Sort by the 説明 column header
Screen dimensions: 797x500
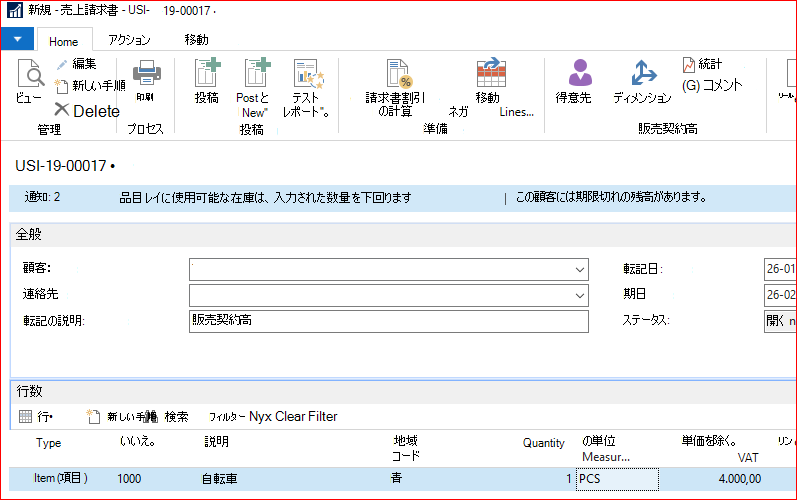coord(216,442)
